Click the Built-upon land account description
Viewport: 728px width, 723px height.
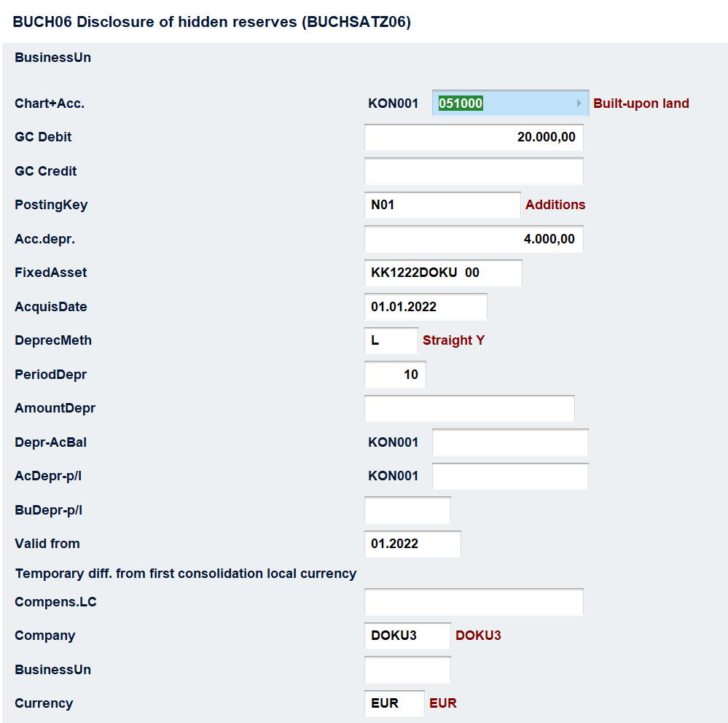pos(641,103)
